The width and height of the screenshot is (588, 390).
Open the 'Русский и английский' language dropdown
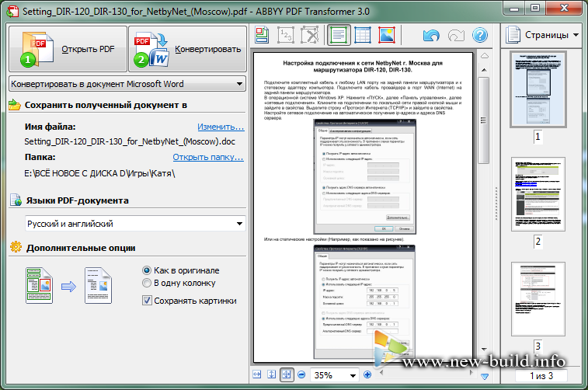tap(135, 224)
